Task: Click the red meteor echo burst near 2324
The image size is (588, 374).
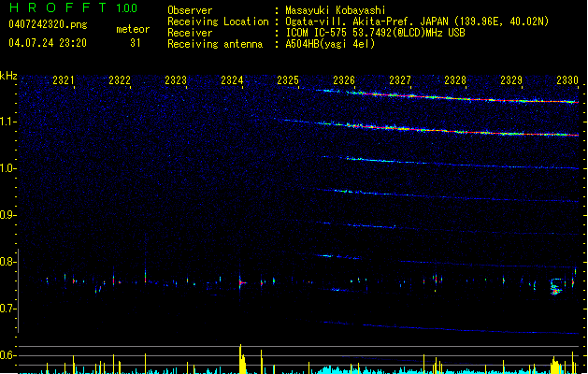Action: click(x=242, y=282)
